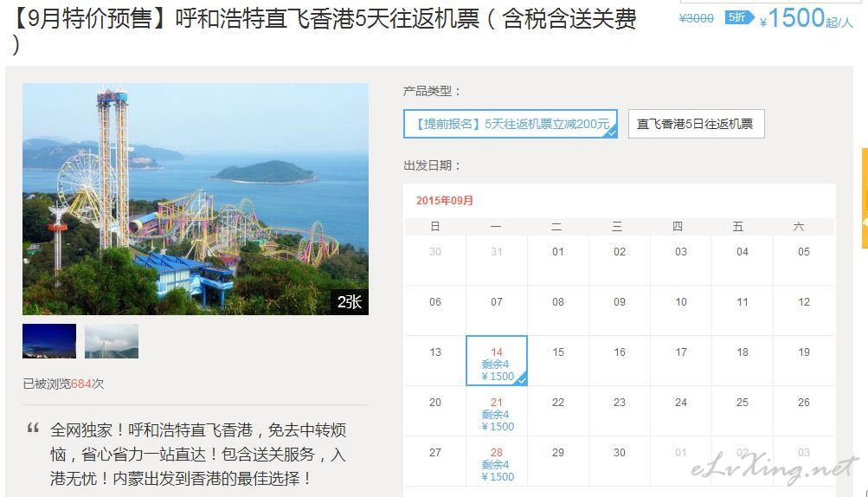
Task: Click calendar date 10
Action: point(681,302)
